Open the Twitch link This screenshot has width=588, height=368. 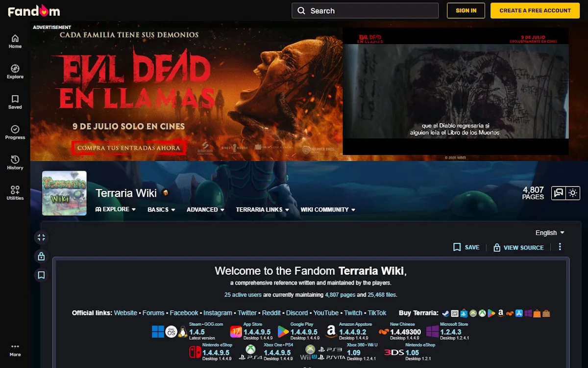pyautogui.click(x=353, y=313)
